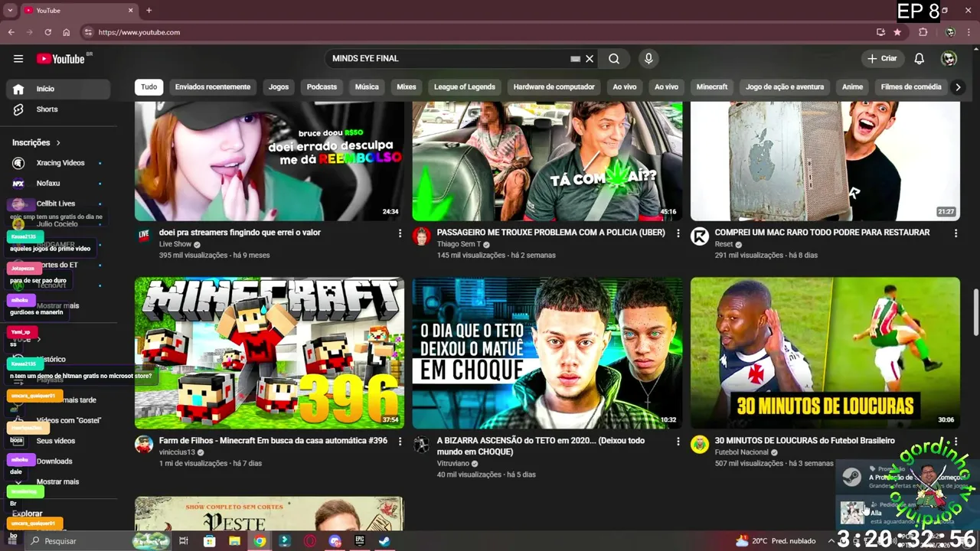Start voice search with the microphone
Image resolution: width=980 pixels, height=551 pixels.
point(648,59)
